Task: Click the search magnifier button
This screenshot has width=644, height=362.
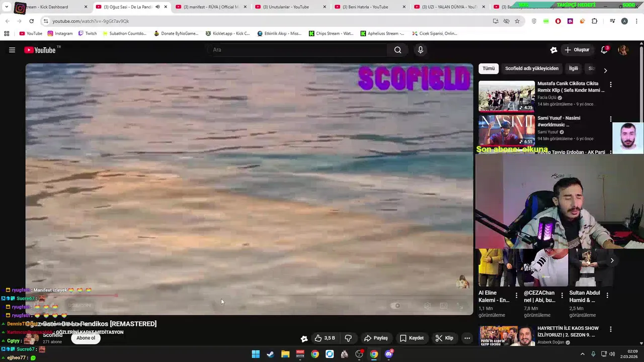Action: point(397,50)
